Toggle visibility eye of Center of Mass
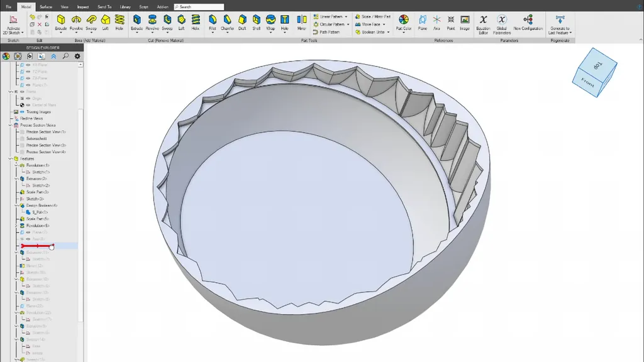 (x=28, y=105)
